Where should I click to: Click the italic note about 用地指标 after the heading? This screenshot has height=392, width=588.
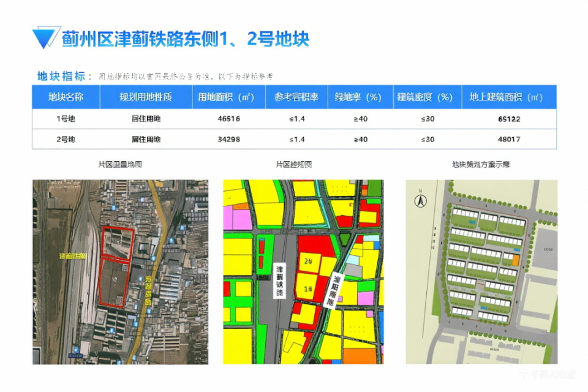point(186,77)
